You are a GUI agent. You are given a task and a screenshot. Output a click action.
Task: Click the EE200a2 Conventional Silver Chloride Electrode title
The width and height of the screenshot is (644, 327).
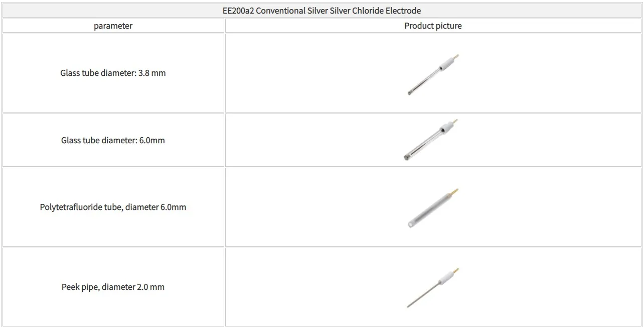tap(321, 11)
